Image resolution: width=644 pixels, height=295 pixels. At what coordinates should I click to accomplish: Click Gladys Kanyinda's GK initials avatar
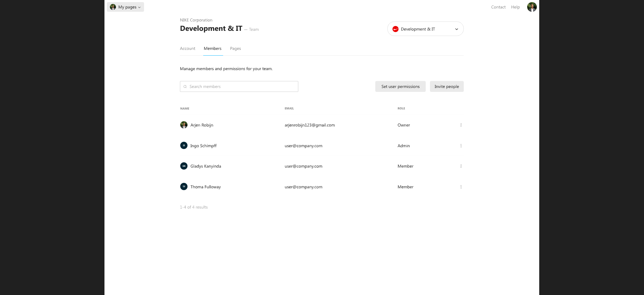pos(184,166)
